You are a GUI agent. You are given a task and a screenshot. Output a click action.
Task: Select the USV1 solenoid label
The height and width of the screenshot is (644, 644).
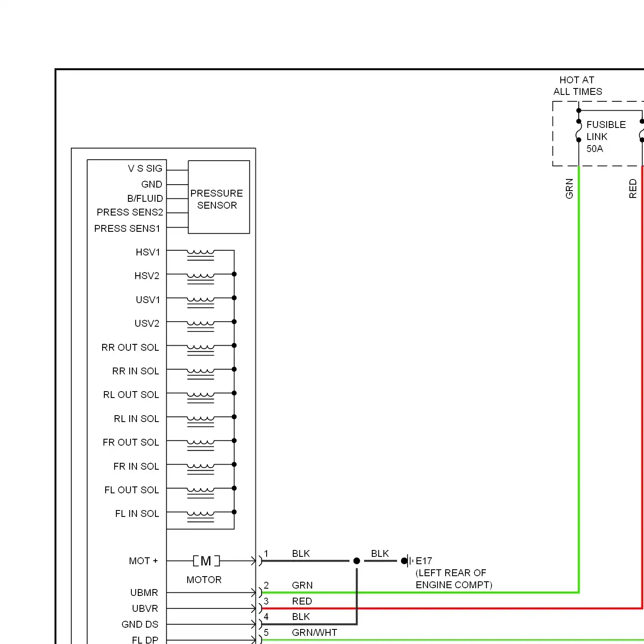148,300
